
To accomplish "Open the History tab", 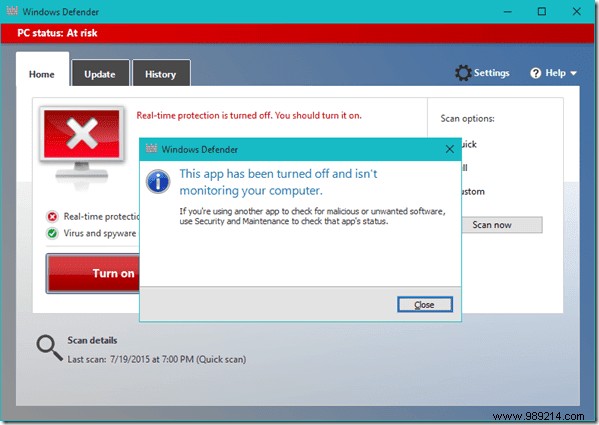I will click(x=161, y=74).
